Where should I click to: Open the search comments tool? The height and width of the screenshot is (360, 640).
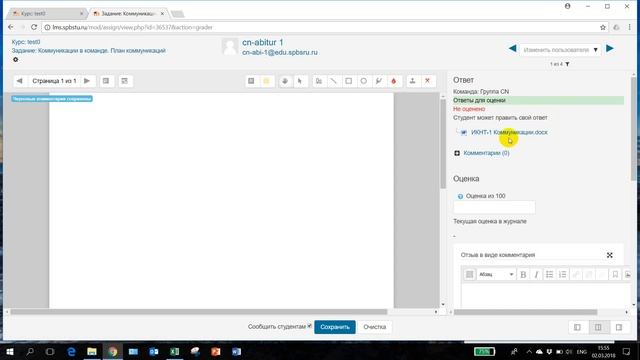pyautogui.click(x=106, y=81)
